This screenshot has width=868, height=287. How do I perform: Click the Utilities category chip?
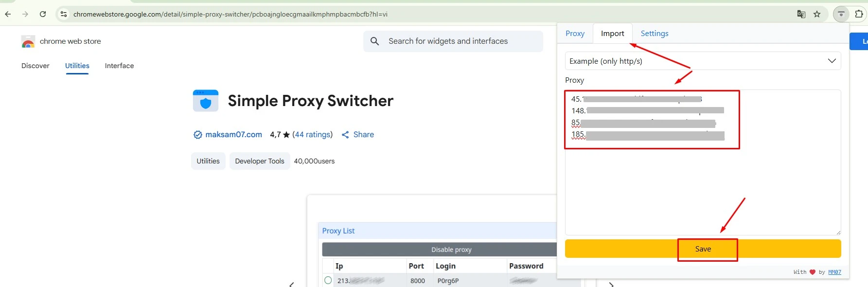point(208,161)
